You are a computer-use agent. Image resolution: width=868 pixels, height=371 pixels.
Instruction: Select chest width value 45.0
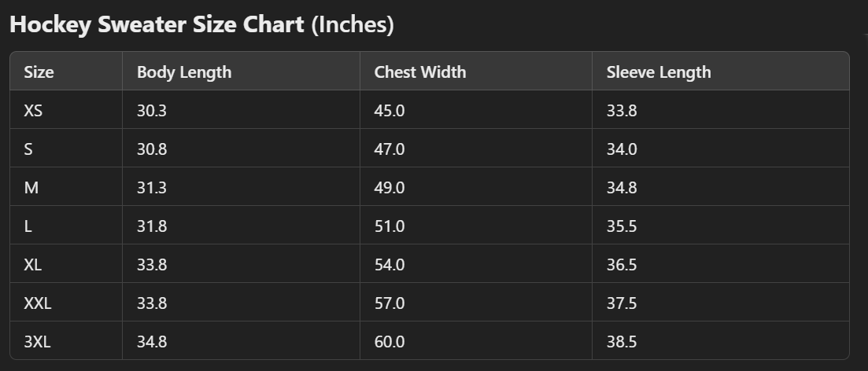tap(390, 111)
